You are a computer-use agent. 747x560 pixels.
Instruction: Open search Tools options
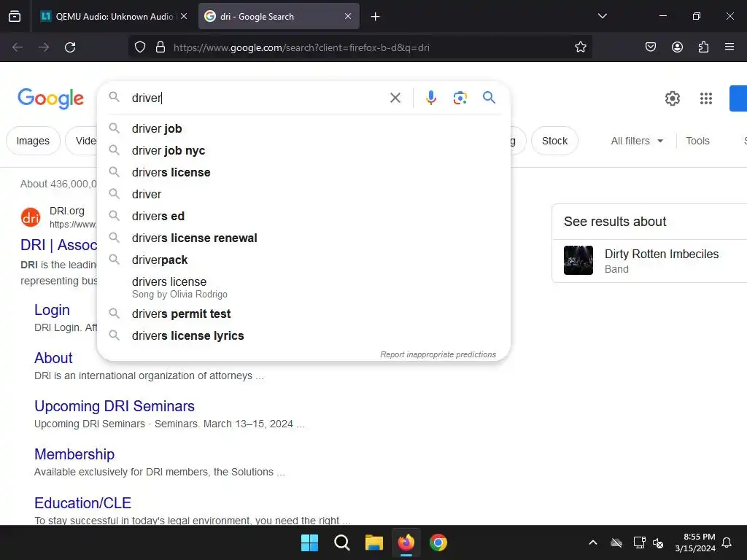697,141
